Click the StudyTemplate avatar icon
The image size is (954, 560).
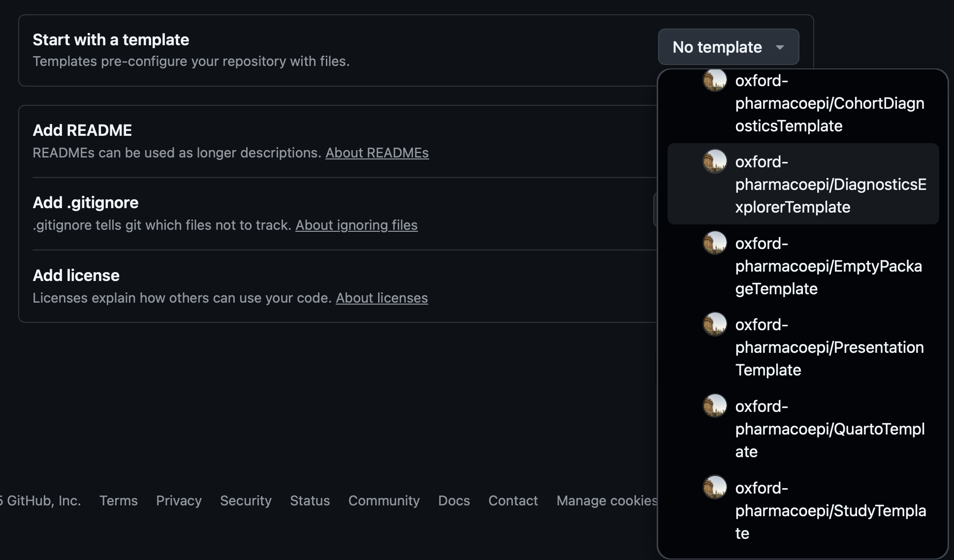pyautogui.click(x=714, y=488)
